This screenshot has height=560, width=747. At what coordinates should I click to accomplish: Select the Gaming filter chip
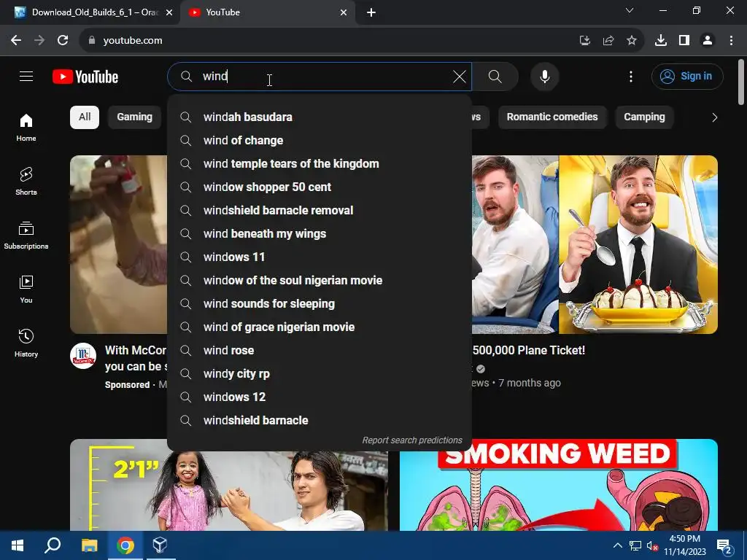click(135, 117)
